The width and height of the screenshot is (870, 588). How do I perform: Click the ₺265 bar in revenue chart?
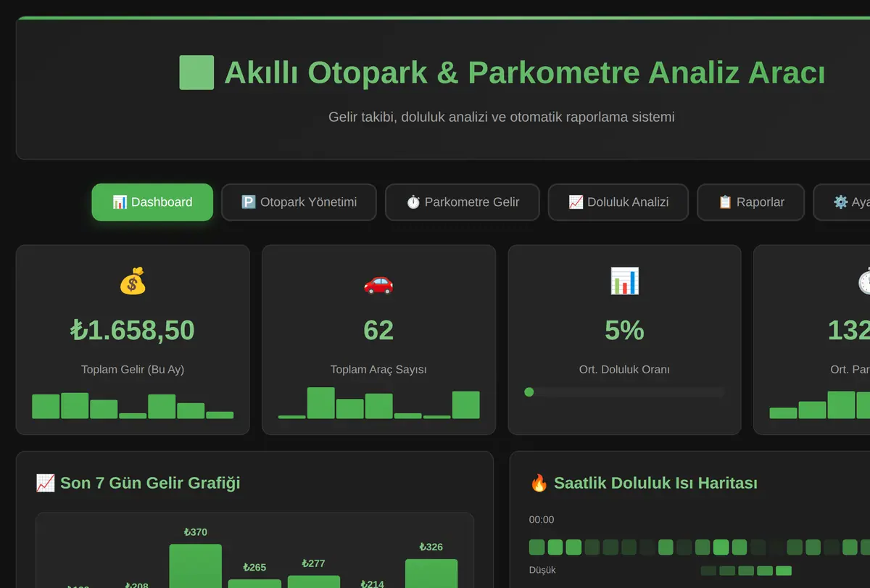pos(254,583)
